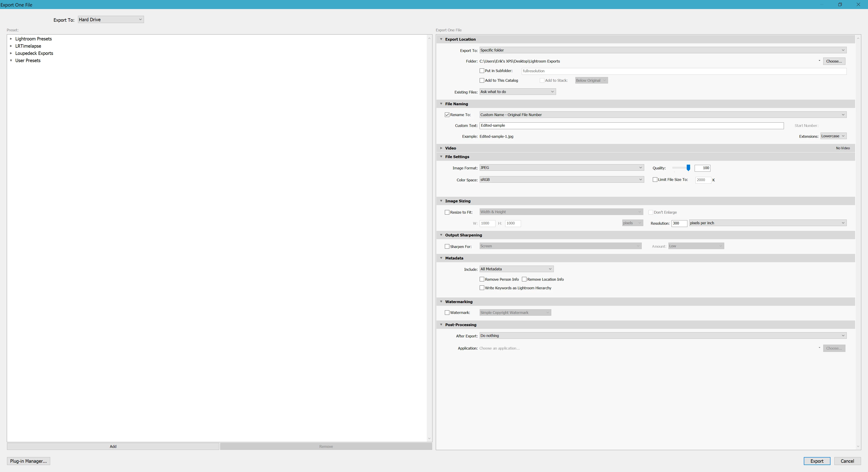
Task: Collapse the File Settings section triangle
Action: pyautogui.click(x=441, y=157)
